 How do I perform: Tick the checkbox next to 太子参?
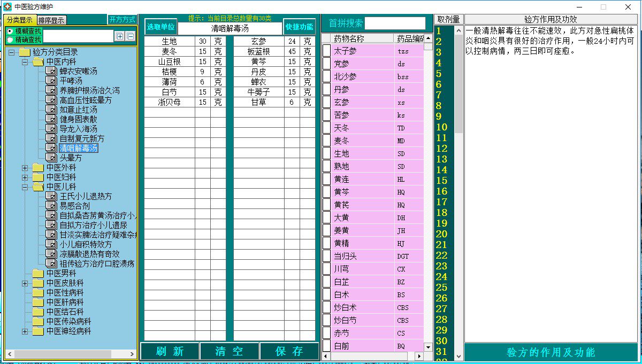click(327, 51)
